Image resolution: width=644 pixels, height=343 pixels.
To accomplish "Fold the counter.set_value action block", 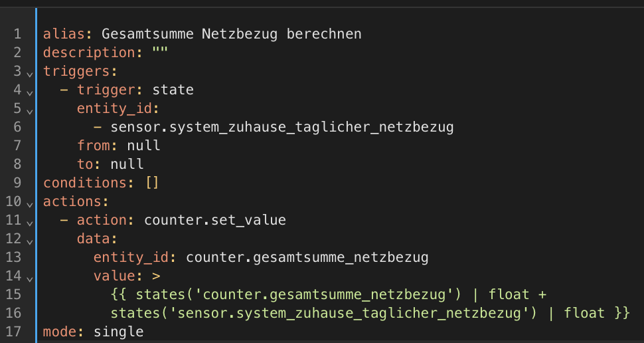I will click(30, 221).
